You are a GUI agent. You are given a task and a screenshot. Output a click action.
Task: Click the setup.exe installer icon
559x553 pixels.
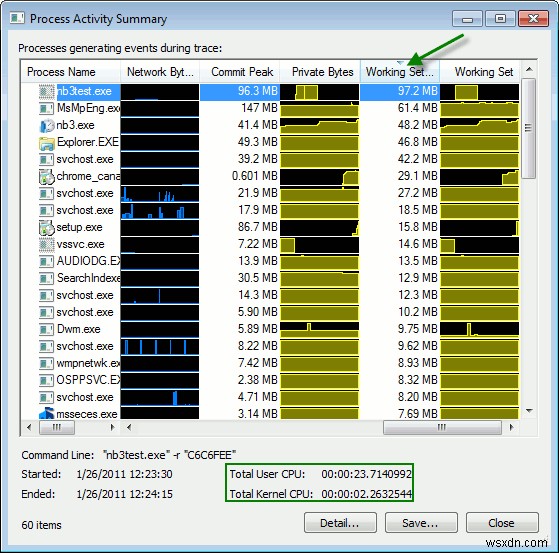pos(46,227)
